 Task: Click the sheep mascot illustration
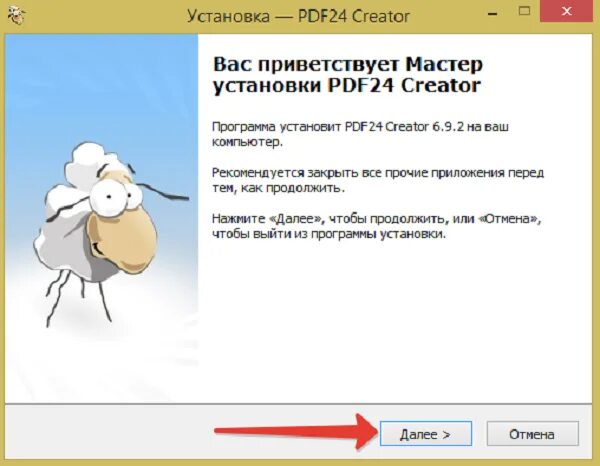pos(111,234)
